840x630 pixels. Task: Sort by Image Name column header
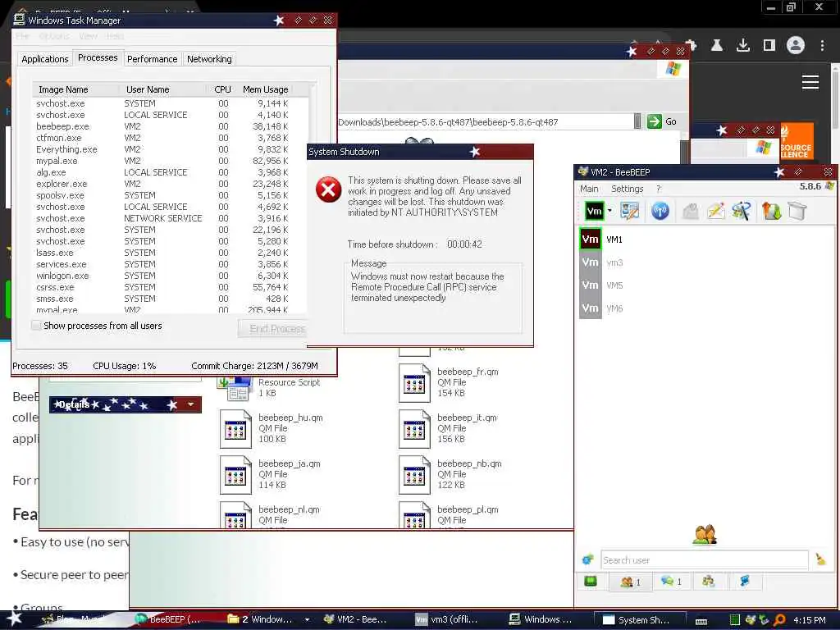click(75, 89)
